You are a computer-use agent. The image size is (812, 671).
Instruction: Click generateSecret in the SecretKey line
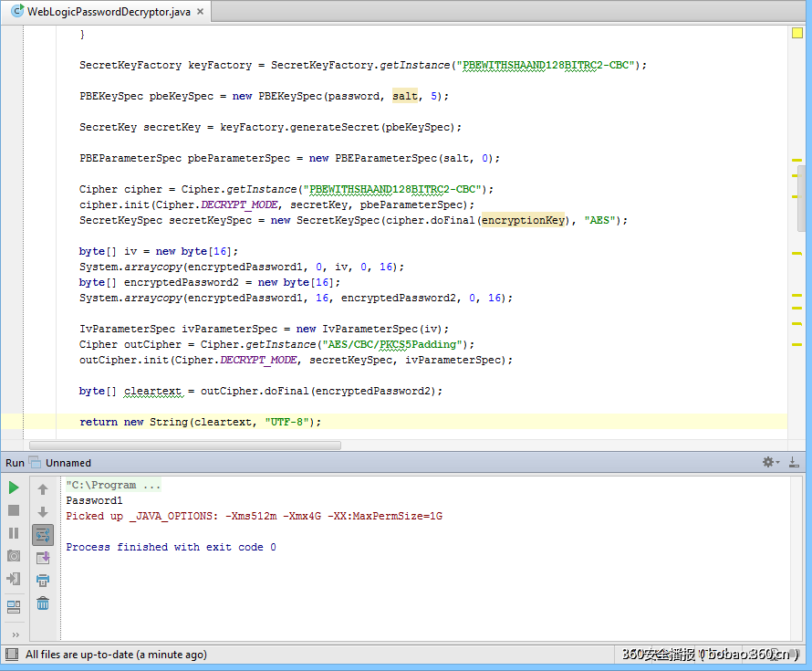point(335,128)
